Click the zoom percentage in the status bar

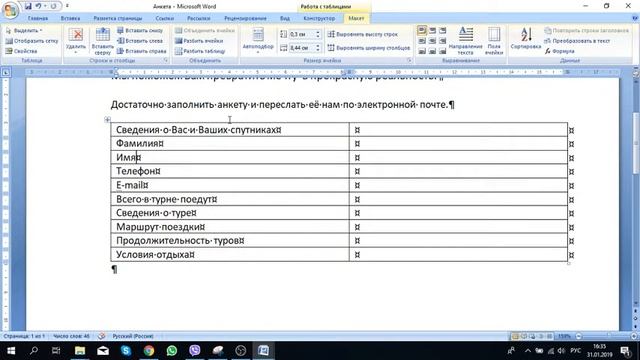coord(564,336)
